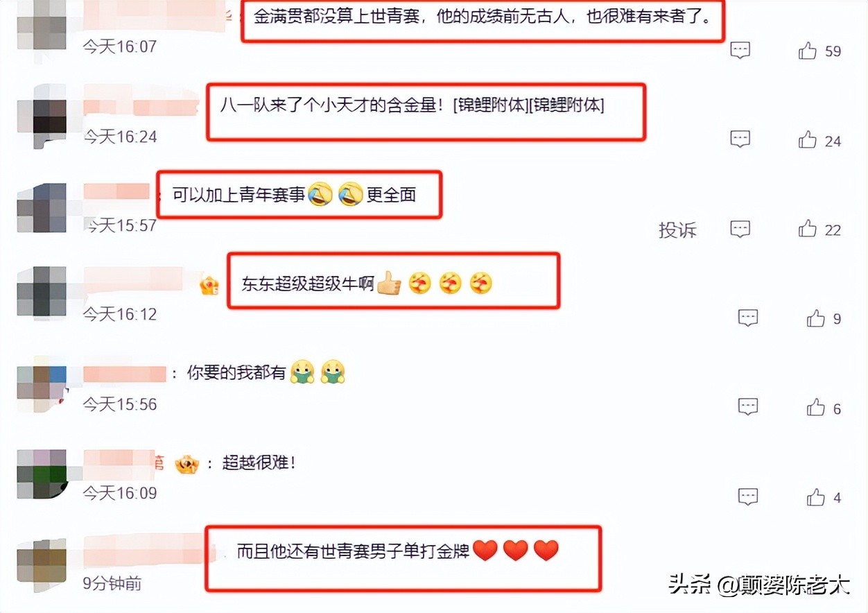Like the 可以加上青年赛事 comment
Screen dimensions: 868x613
click(808, 229)
